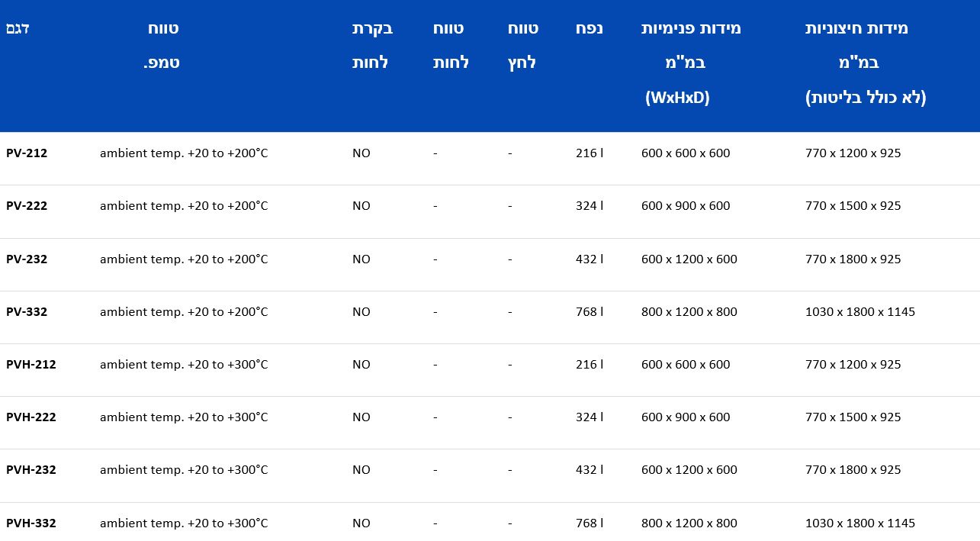Select the בקרת לחות column header
Image resolution: width=980 pixels, height=541 pixels.
(x=371, y=46)
